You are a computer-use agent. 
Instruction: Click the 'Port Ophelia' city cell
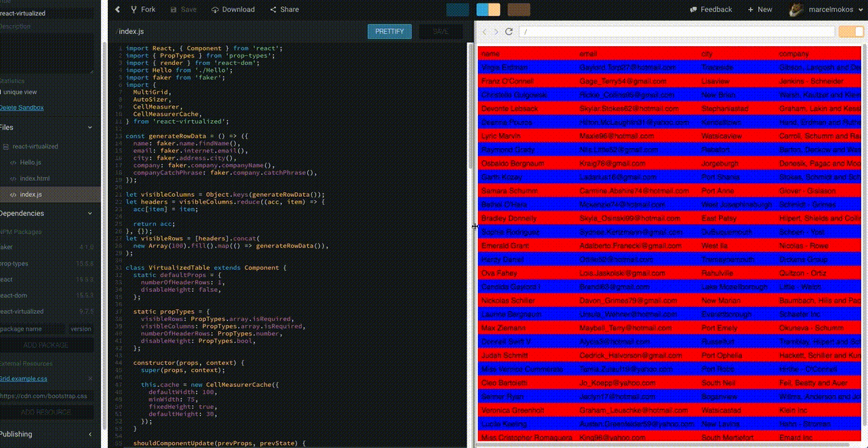point(723,355)
